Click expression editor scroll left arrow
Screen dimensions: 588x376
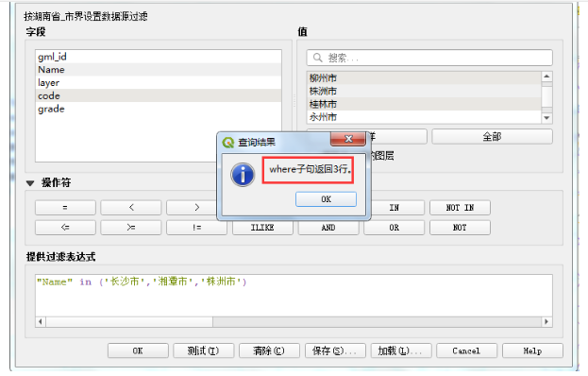41,321
